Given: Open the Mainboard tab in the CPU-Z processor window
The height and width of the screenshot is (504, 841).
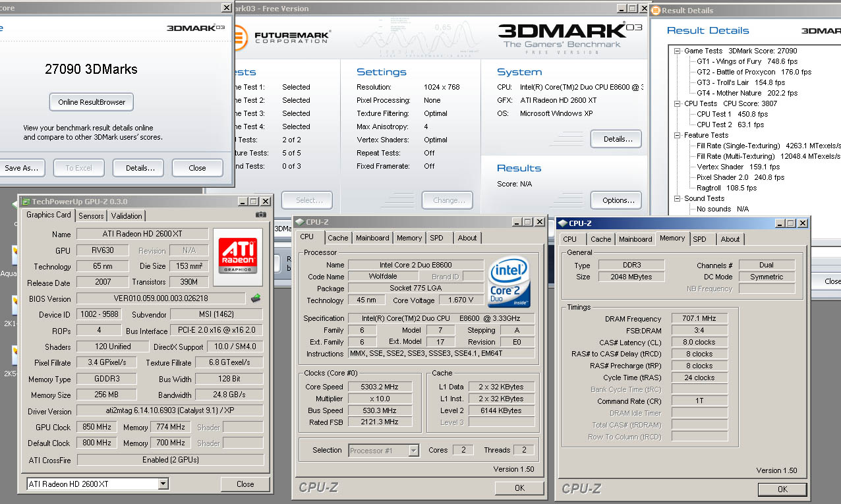Looking at the screenshot, I should coord(372,238).
